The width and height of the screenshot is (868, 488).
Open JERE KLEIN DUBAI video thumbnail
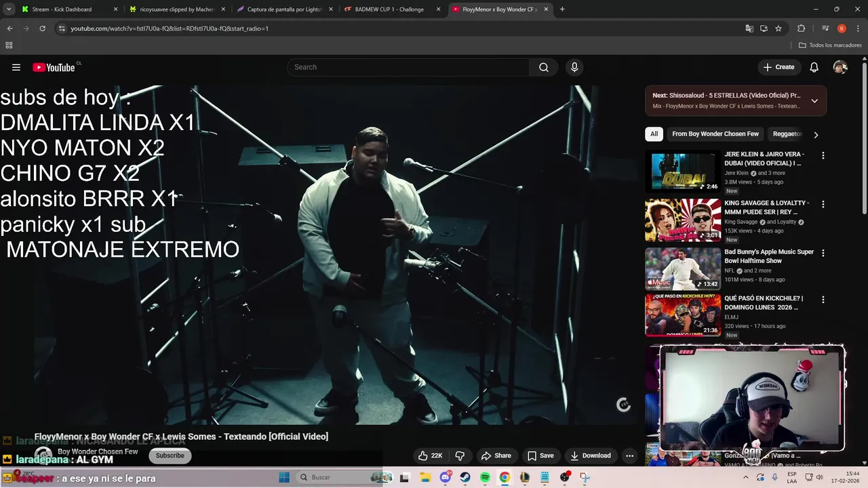point(683,171)
